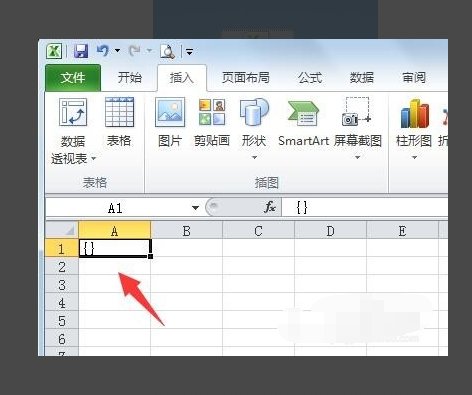The height and width of the screenshot is (395, 472).
Task: Select column E header
Action: (402, 230)
